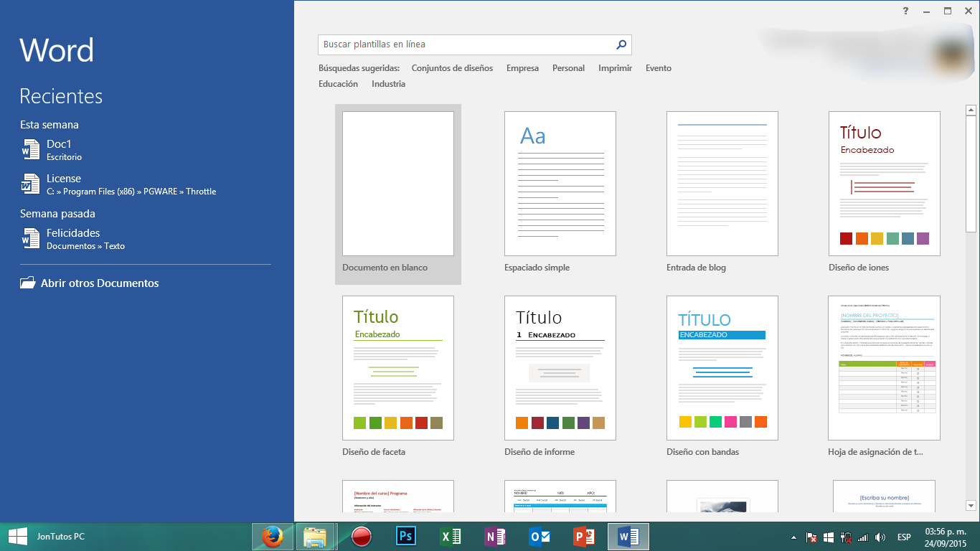This screenshot has height=551, width=980.
Task: Click power plug tray icon with red X
Action: click(x=846, y=537)
